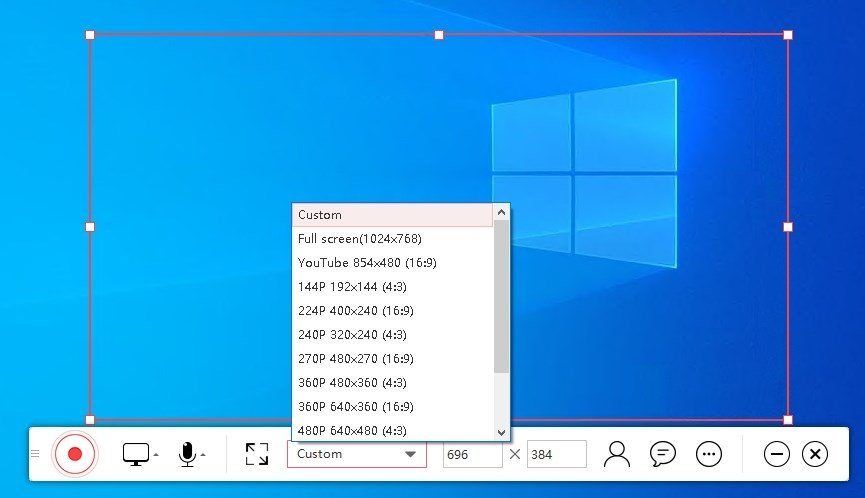Choose Custom in the resolution list
865x498 pixels.
point(392,215)
